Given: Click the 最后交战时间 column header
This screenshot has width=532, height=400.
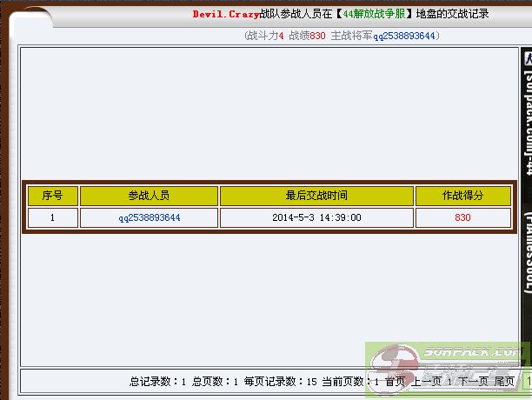Looking at the screenshot, I should 316,196.
